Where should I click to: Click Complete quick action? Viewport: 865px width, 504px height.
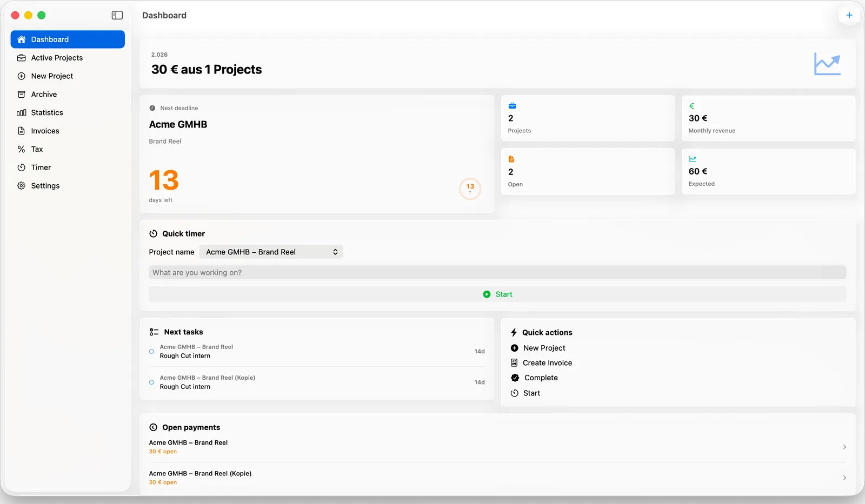534,378
